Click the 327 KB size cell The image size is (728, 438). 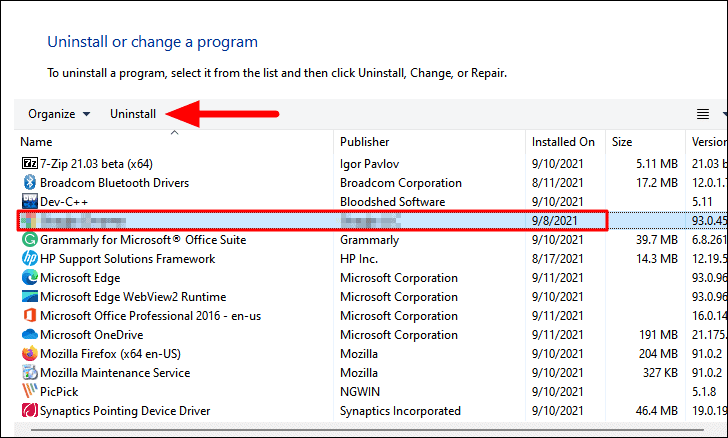[660, 373]
